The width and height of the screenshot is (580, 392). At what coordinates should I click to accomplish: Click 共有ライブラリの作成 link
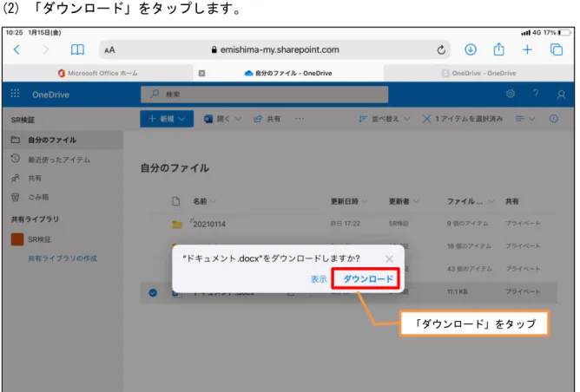tap(63, 258)
